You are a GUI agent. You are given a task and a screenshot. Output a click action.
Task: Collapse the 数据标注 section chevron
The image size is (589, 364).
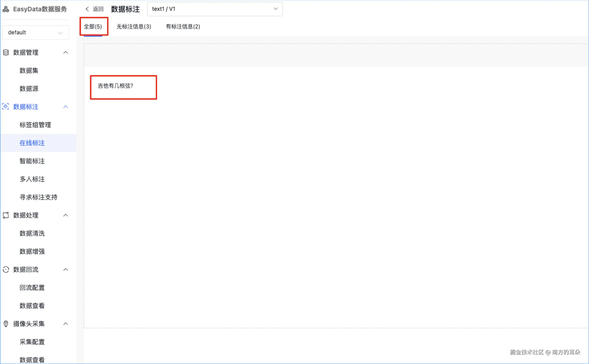coord(65,106)
